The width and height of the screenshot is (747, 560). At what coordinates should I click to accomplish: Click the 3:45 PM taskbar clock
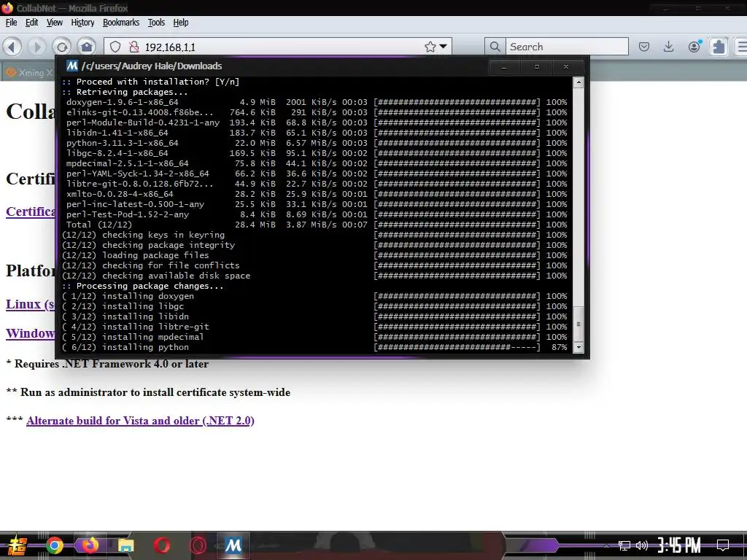pos(679,545)
